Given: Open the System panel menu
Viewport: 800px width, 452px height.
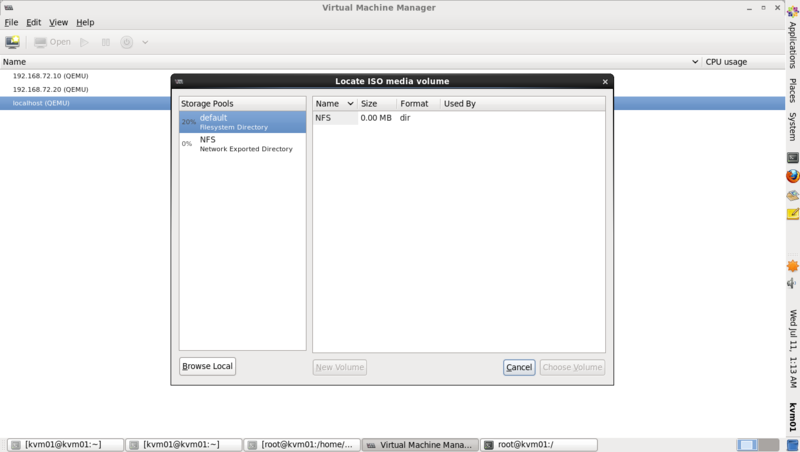Looking at the screenshot, I should [792, 127].
